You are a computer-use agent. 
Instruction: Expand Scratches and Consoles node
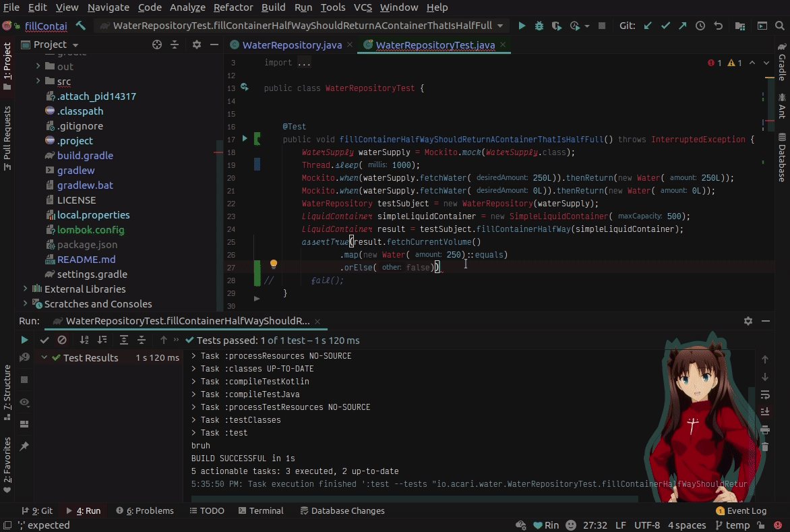coord(25,303)
